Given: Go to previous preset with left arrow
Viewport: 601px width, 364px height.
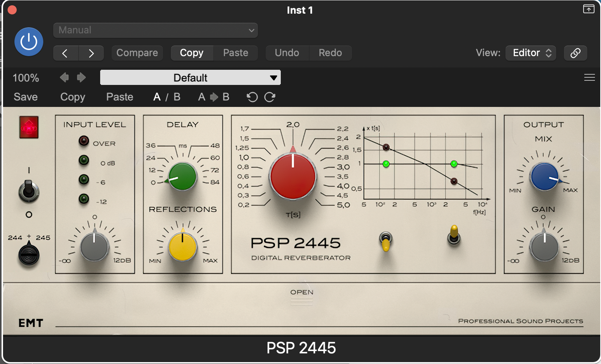Looking at the screenshot, I should (66, 53).
